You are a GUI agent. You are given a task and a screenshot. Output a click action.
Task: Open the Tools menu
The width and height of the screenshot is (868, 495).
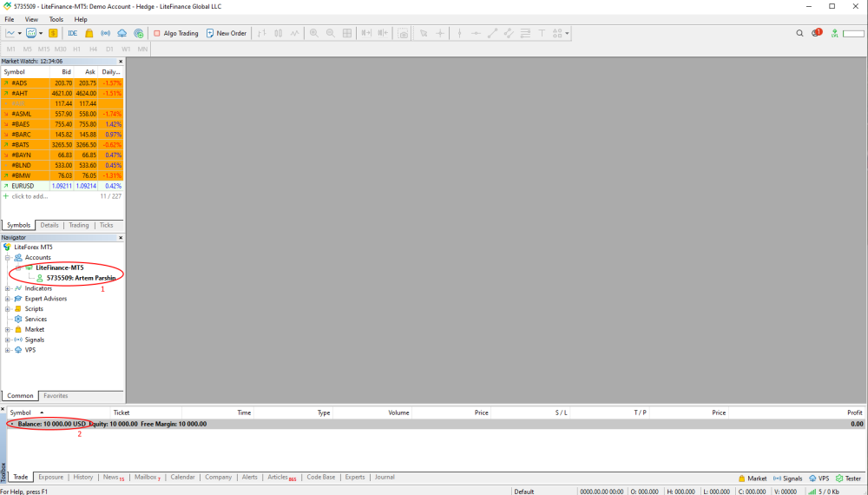56,19
